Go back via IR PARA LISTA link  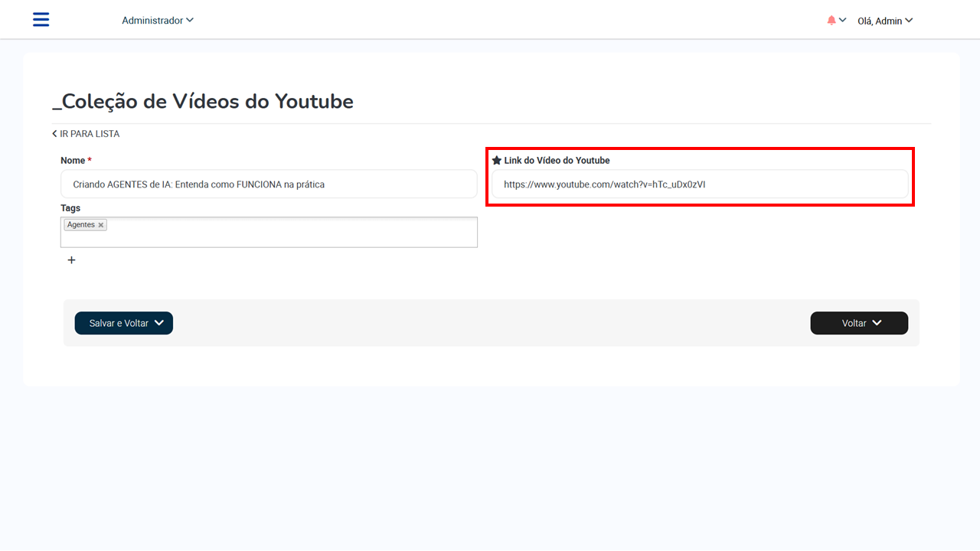tap(86, 134)
